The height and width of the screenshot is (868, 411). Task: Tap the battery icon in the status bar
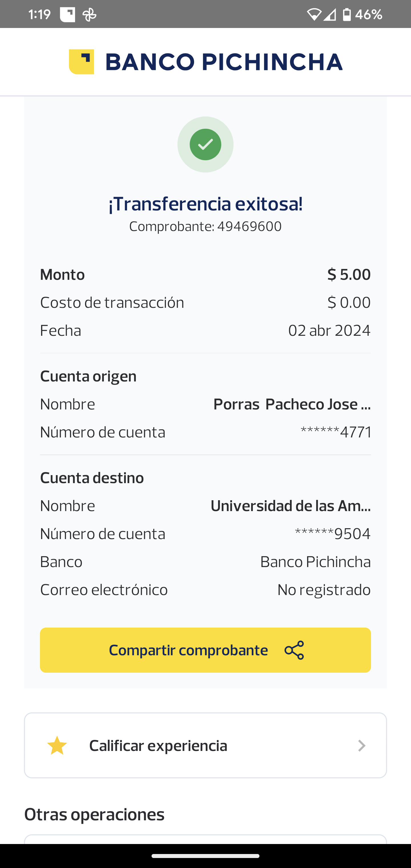(347, 15)
